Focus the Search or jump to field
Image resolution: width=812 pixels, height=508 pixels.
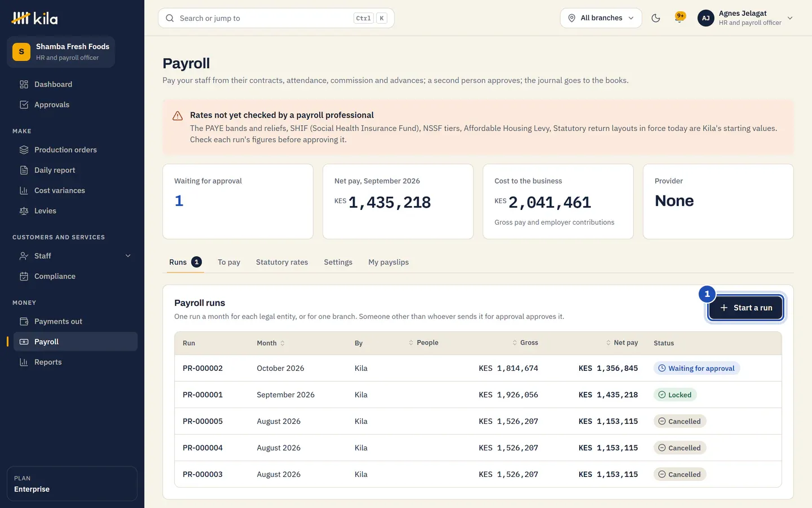click(x=276, y=18)
